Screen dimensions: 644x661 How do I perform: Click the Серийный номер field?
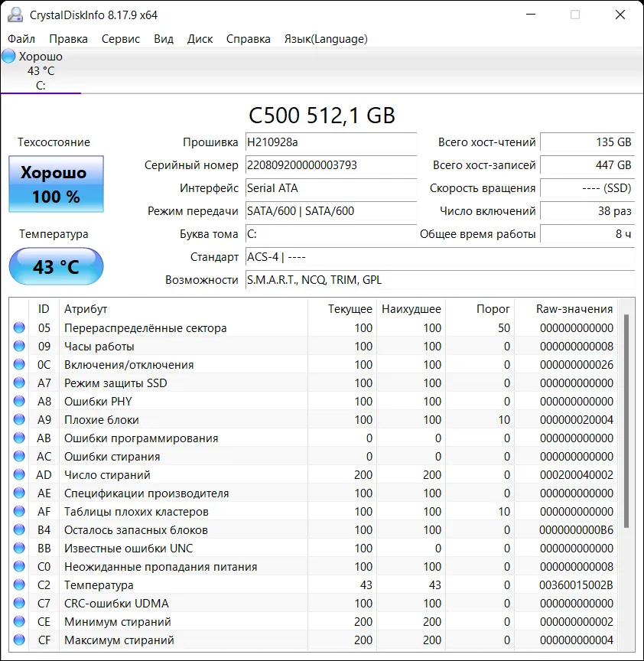(330, 165)
